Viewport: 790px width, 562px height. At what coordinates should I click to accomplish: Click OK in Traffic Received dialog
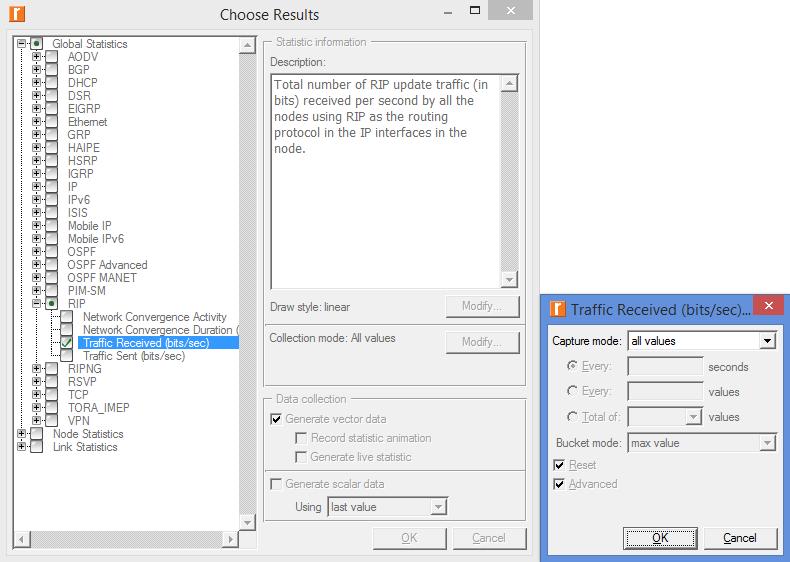[x=661, y=538]
